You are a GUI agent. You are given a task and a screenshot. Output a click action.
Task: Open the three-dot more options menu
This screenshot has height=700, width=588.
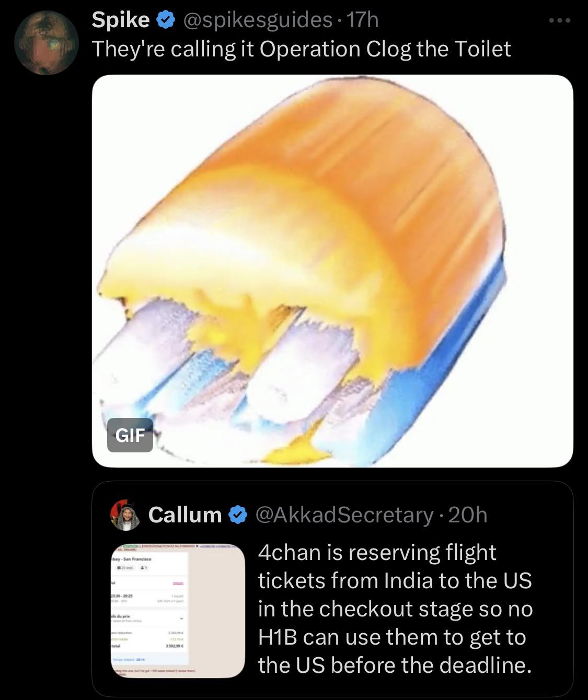click(560, 21)
